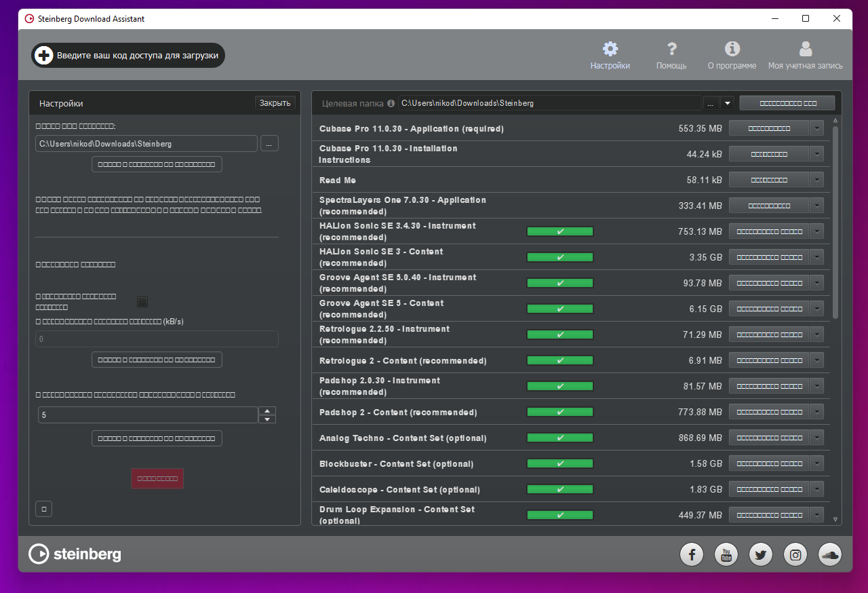
Task: Expand dropdown arrow for SpectraLayers One row
Action: point(816,206)
